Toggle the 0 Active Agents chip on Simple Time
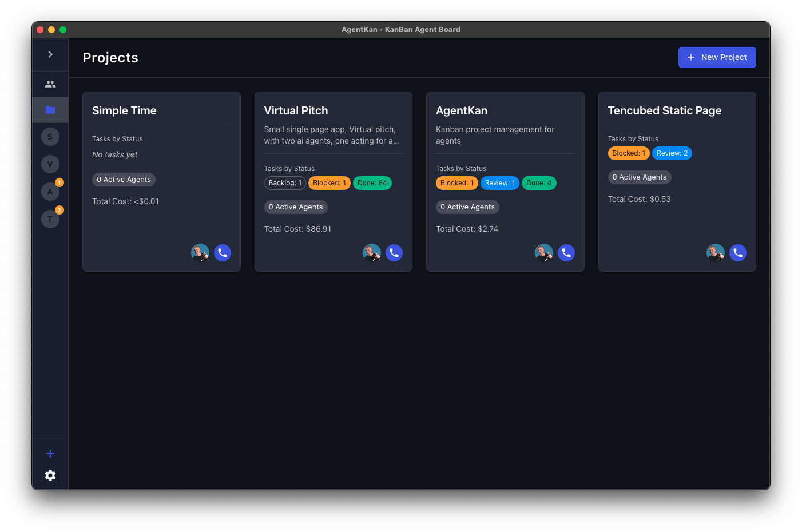This screenshot has height=532, width=802. [x=124, y=179]
